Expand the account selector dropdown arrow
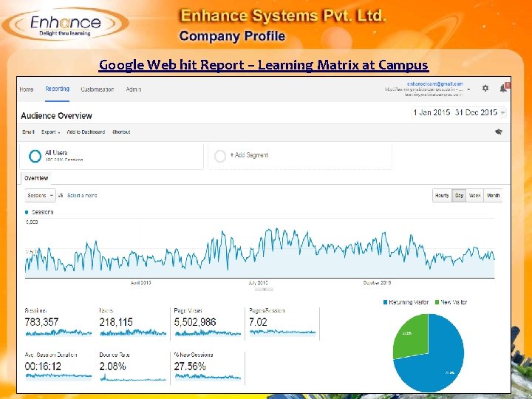 pos(468,89)
